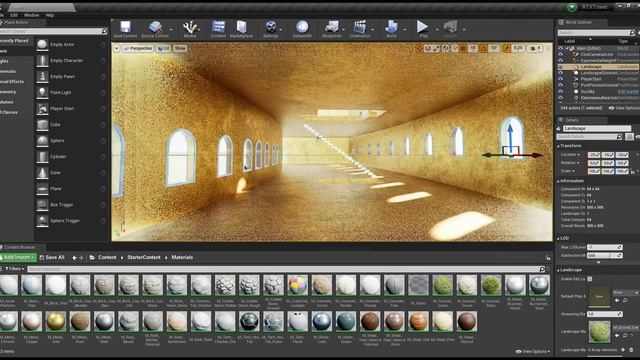The height and width of the screenshot is (360, 640).
Task: Open the Filters dropdown in Content Browser
Action: 14,269
